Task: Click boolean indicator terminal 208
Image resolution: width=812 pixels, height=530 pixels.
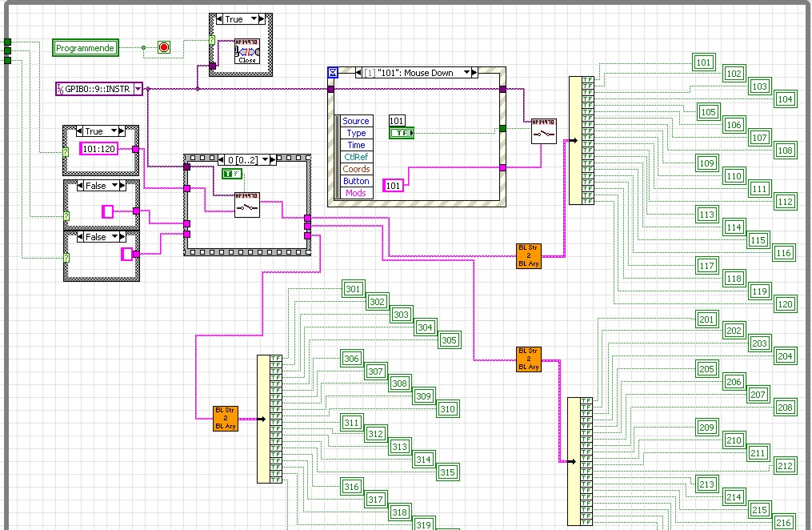Action: click(x=785, y=408)
